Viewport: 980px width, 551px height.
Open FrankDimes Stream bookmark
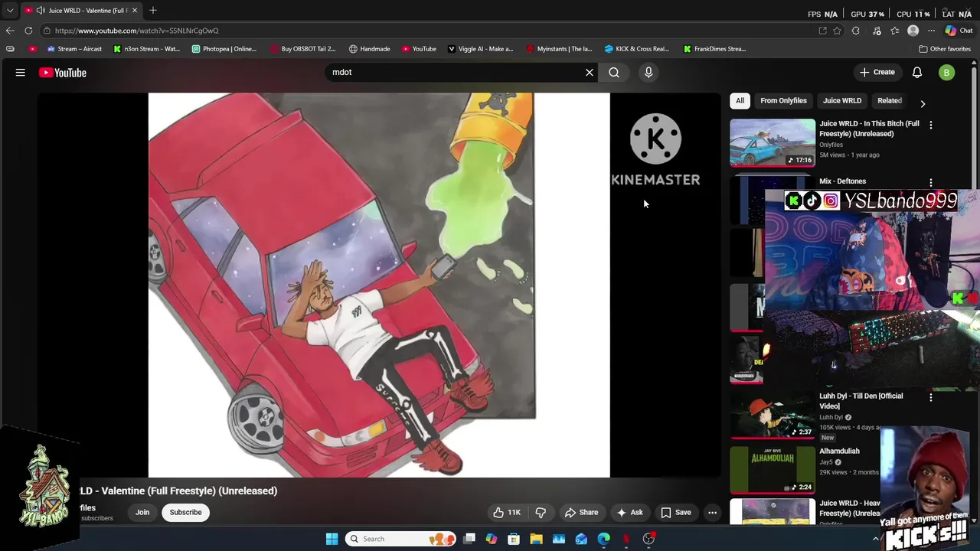coord(715,49)
